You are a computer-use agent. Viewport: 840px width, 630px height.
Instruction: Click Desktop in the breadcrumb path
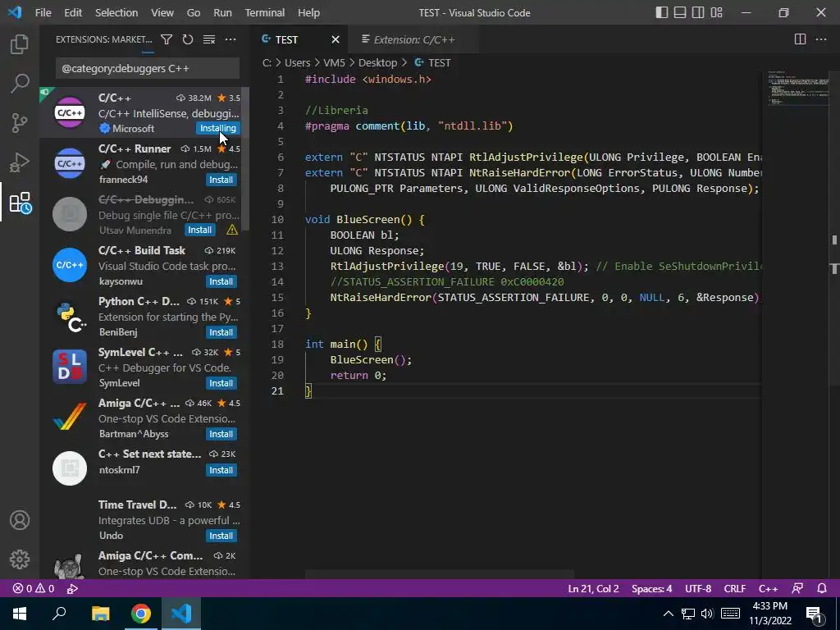coord(377,62)
